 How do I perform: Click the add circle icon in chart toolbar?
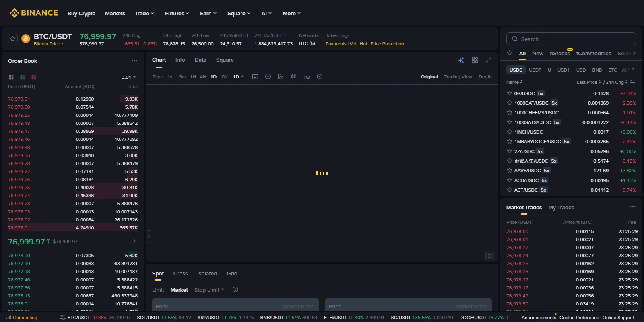[268, 76]
